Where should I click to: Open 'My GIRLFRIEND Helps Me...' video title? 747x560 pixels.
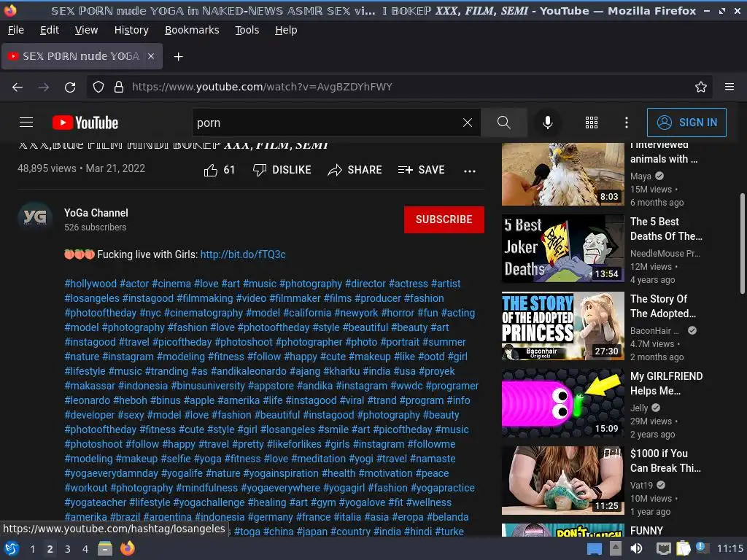click(666, 384)
